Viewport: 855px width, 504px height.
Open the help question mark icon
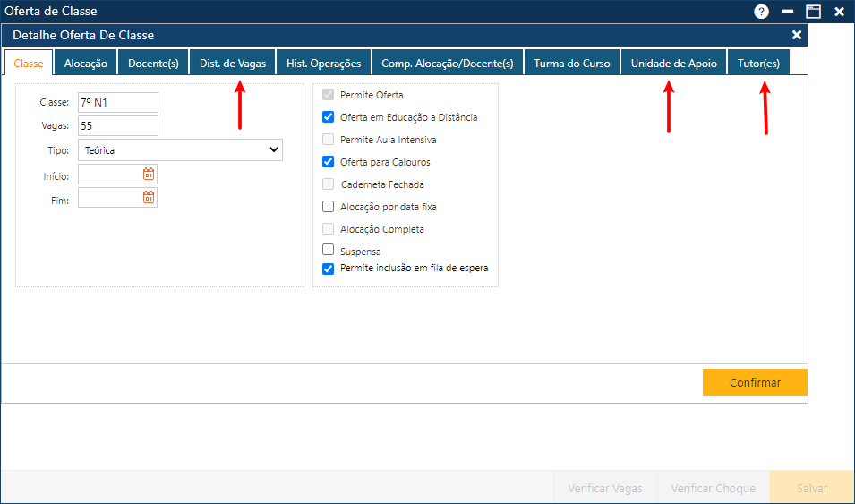(762, 12)
